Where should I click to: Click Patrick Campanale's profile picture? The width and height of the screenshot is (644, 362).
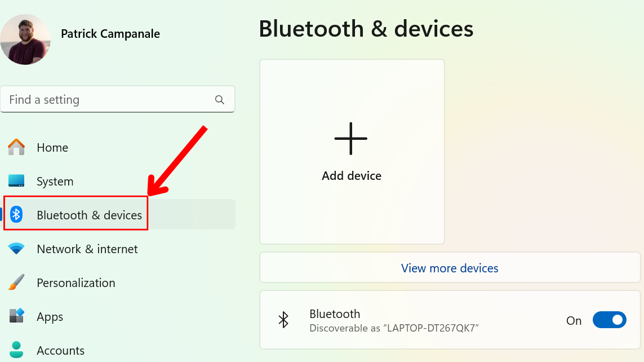pos(25,39)
